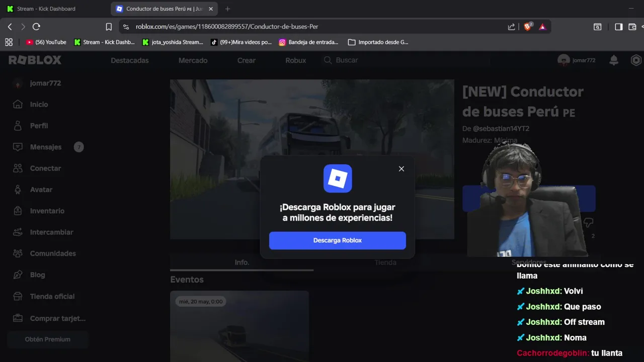Open Brave Shields icon
Image resolution: width=644 pixels, height=362 pixels.
pyautogui.click(x=528, y=27)
